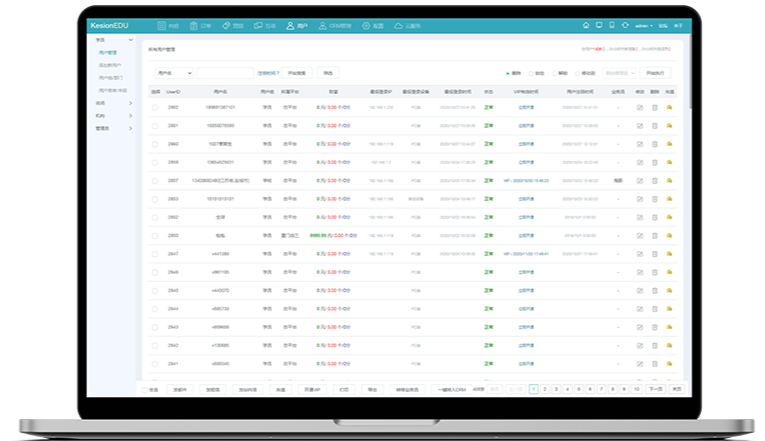Open the CRM管理 top menu
Screen dimensions: 765x441
(x=339, y=24)
